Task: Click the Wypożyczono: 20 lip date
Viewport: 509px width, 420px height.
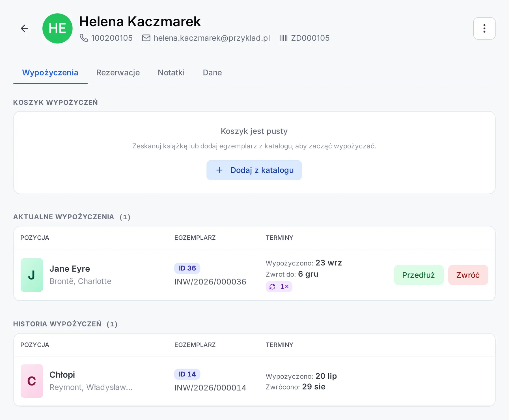Action: coord(301,376)
